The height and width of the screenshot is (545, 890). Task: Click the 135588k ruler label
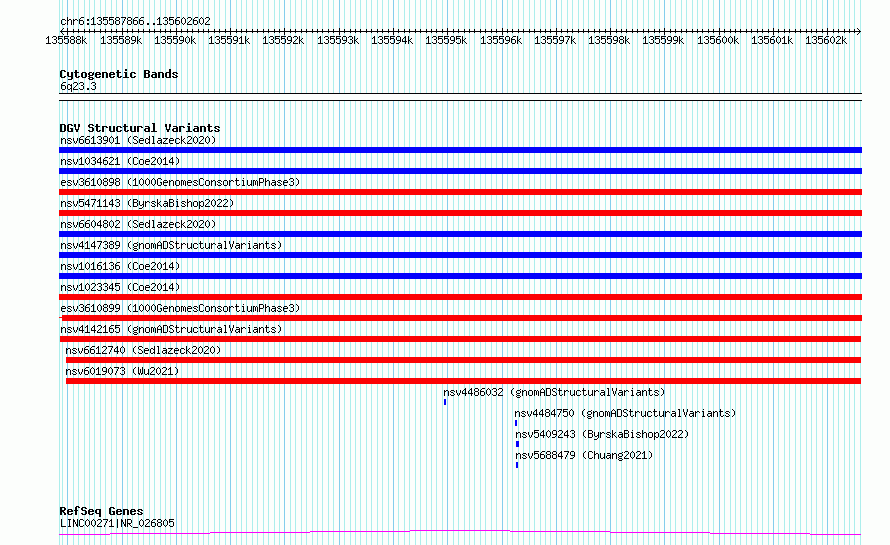[x=66, y=40]
